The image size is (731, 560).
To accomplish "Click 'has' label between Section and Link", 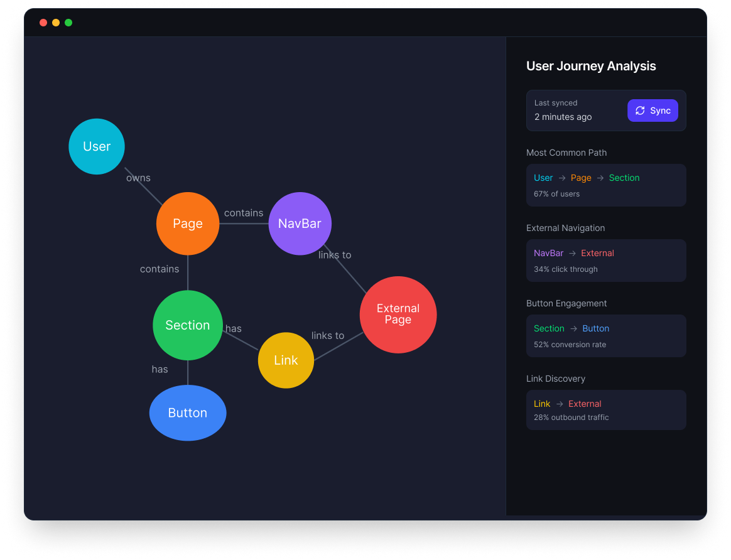I will click(234, 328).
